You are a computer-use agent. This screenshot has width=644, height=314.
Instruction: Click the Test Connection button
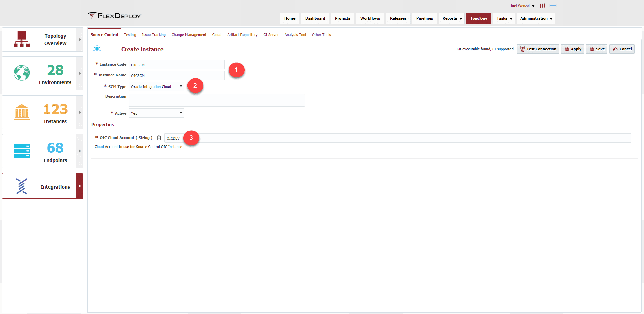538,49
